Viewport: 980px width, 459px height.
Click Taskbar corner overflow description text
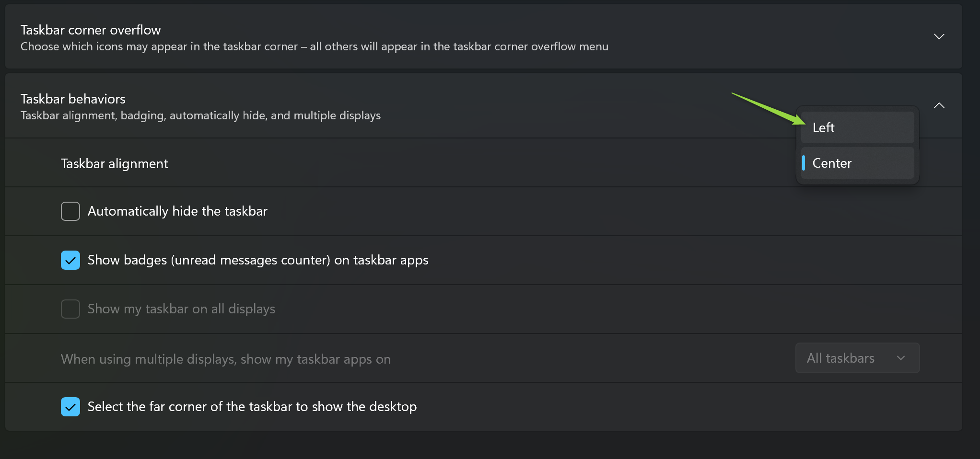pos(315,46)
